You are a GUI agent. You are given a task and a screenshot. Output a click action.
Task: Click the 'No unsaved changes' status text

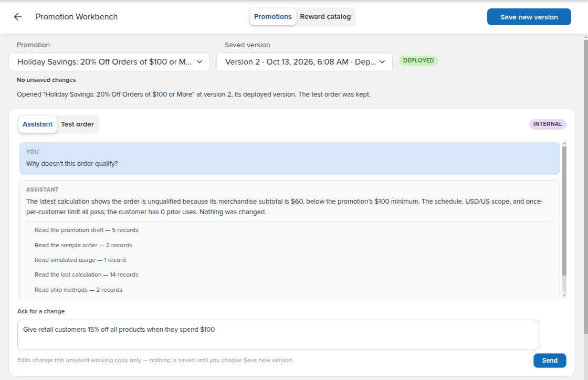[46, 80]
